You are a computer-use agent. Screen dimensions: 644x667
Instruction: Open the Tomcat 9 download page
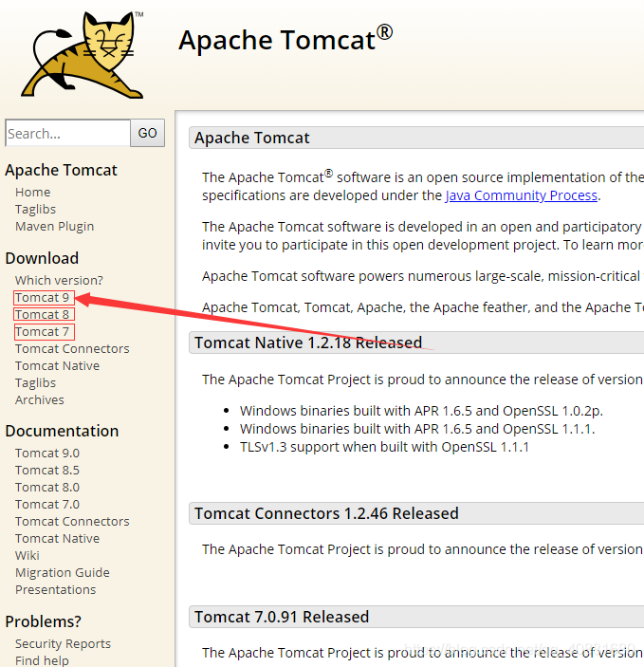click(43, 297)
